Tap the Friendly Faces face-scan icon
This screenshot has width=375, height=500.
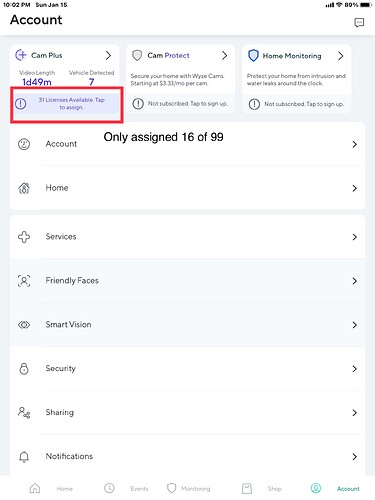pos(24,281)
